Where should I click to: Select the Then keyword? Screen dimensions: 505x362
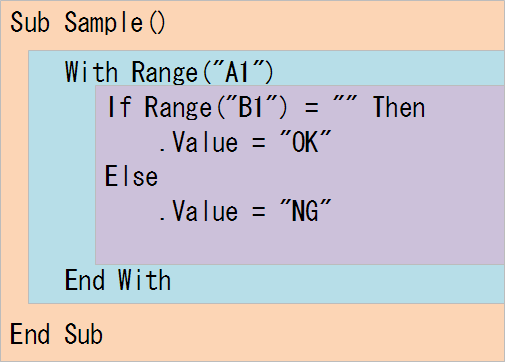click(399, 107)
